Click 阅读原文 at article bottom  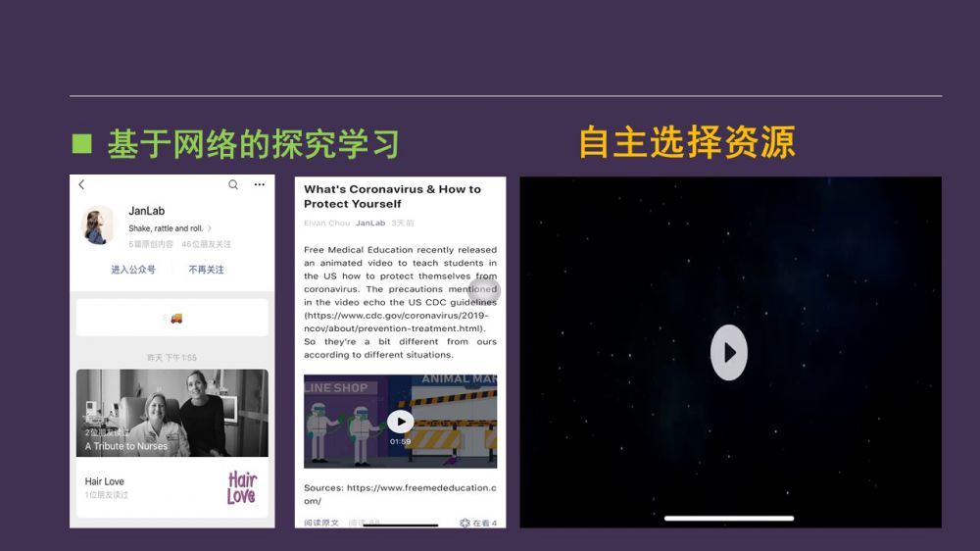pos(320,524)
